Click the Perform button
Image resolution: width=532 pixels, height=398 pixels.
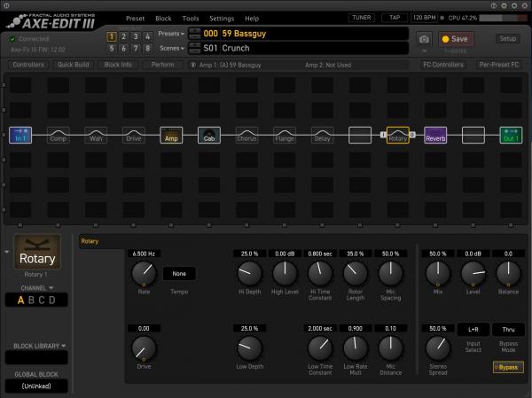162,65
